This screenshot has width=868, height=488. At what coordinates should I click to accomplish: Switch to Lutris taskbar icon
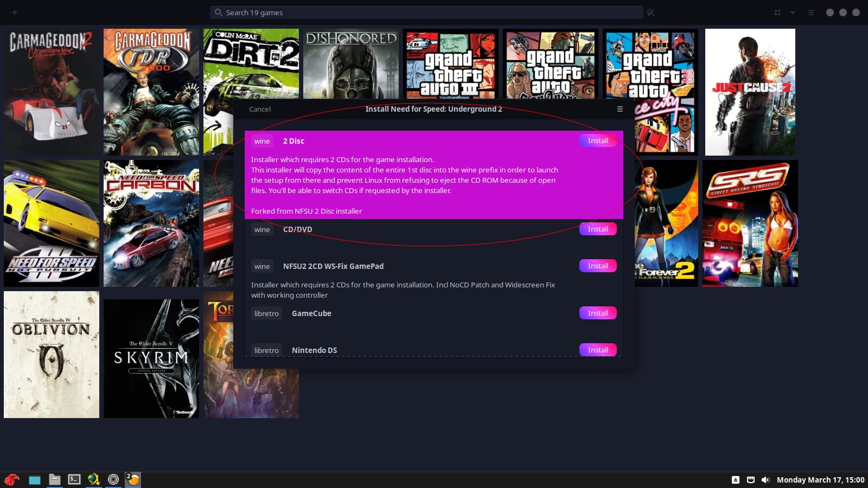133,479
